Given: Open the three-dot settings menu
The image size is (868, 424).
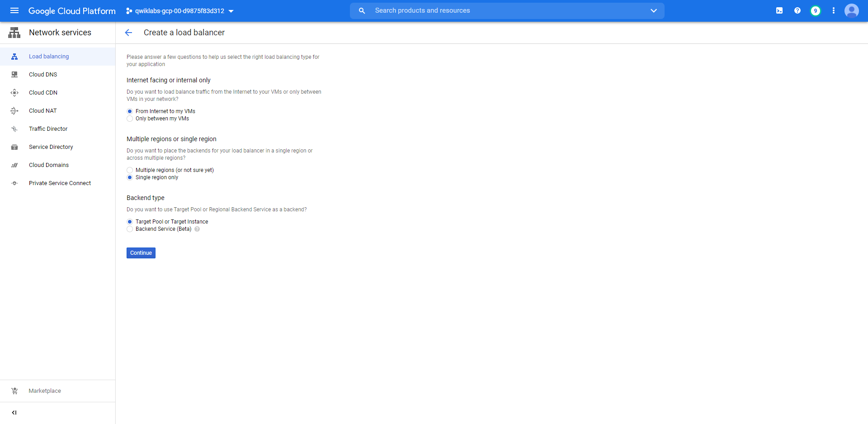Looking at the screenshot, I should pyautogui.click(x=834, y=11).
